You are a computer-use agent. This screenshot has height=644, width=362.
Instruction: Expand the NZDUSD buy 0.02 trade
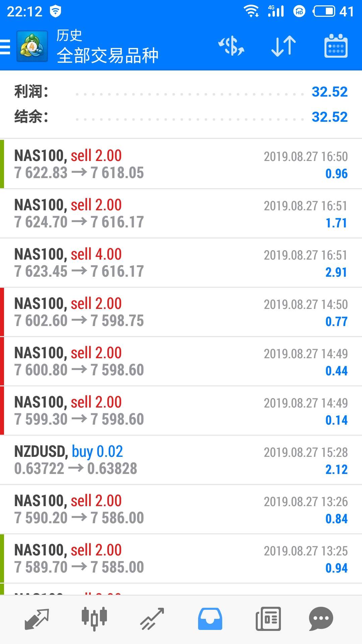click(x=181, y=460)
